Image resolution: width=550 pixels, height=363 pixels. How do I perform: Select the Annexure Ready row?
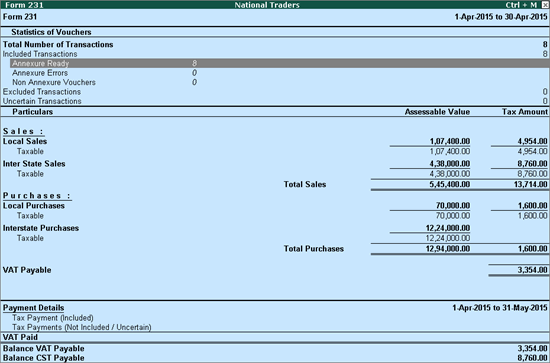(280, 63)
